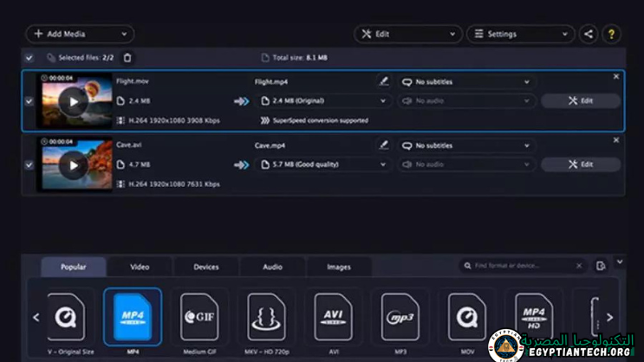Rename Flight.mp4 output with pencil icon
The image size is (644, 362).
click(384, 81)
